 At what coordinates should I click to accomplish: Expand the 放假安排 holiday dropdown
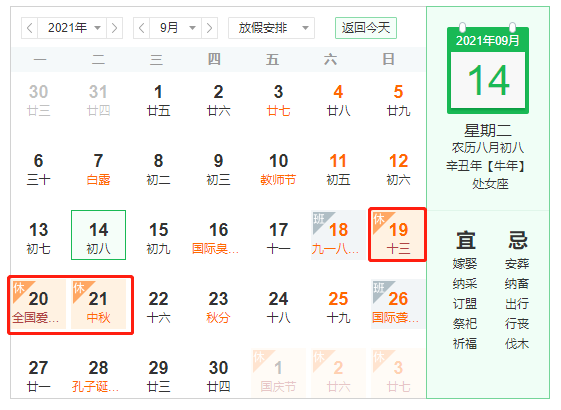coord(272,28)
